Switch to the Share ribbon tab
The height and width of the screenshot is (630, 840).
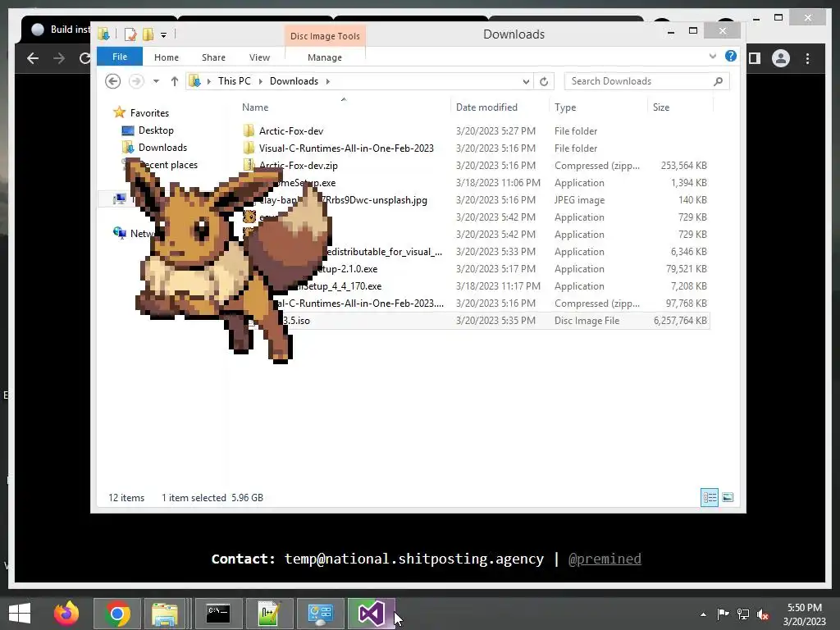coord(213,57)
